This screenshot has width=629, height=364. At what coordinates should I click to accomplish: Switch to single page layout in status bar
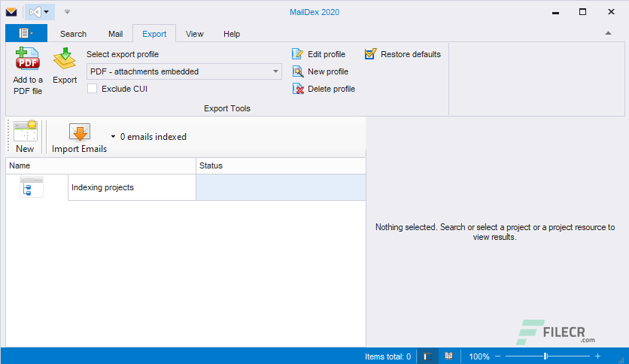[x=427, y=356]
